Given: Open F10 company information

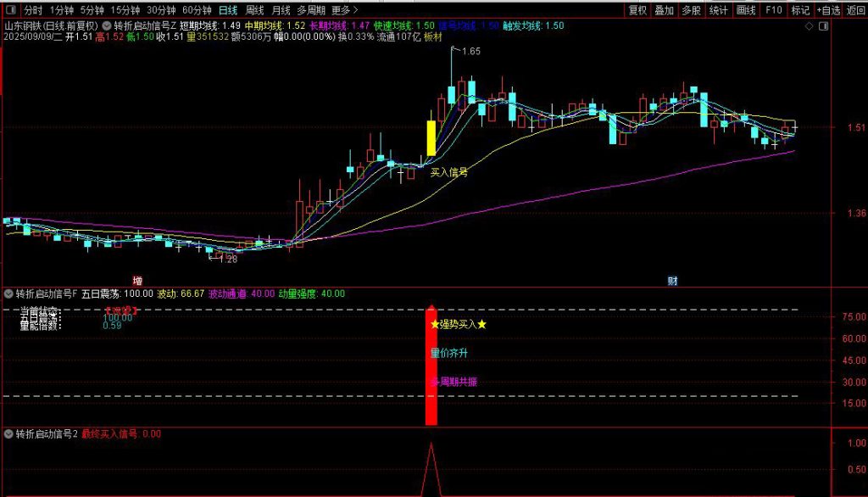Looking at the screenshot, I should click(773, 11).
